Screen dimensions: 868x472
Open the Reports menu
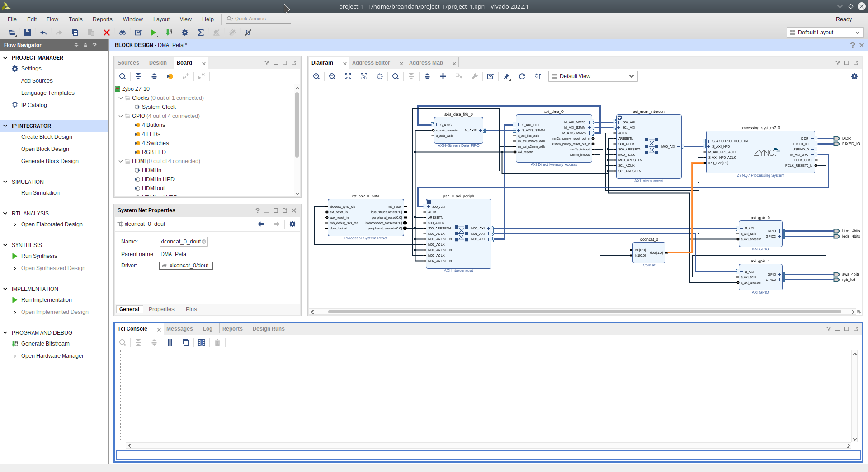point(102,19)
